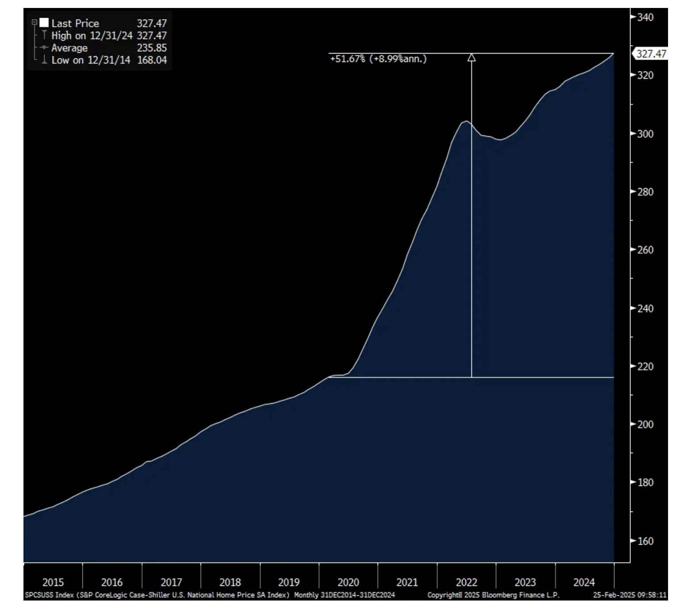Viewport: 680px width, 616px height.
Task: Click the 300 tick on the price axis
Action: pos(645,134)
